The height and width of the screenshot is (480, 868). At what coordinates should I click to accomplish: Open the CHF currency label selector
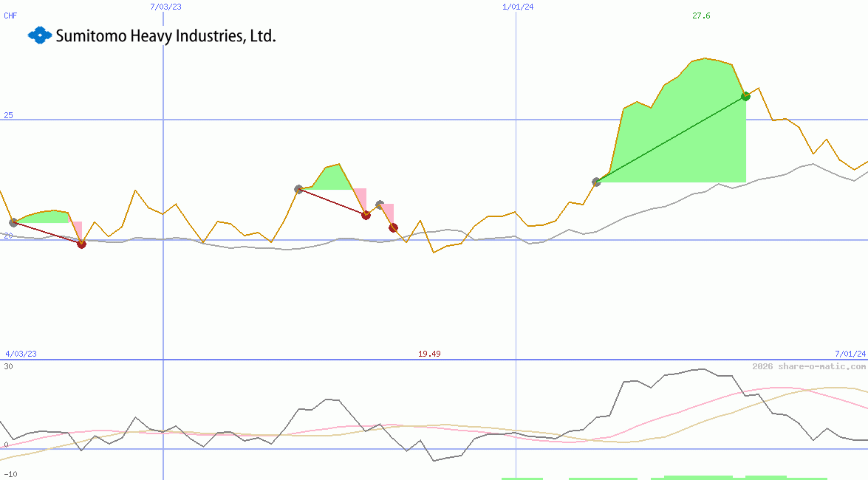tap(10, 15)
